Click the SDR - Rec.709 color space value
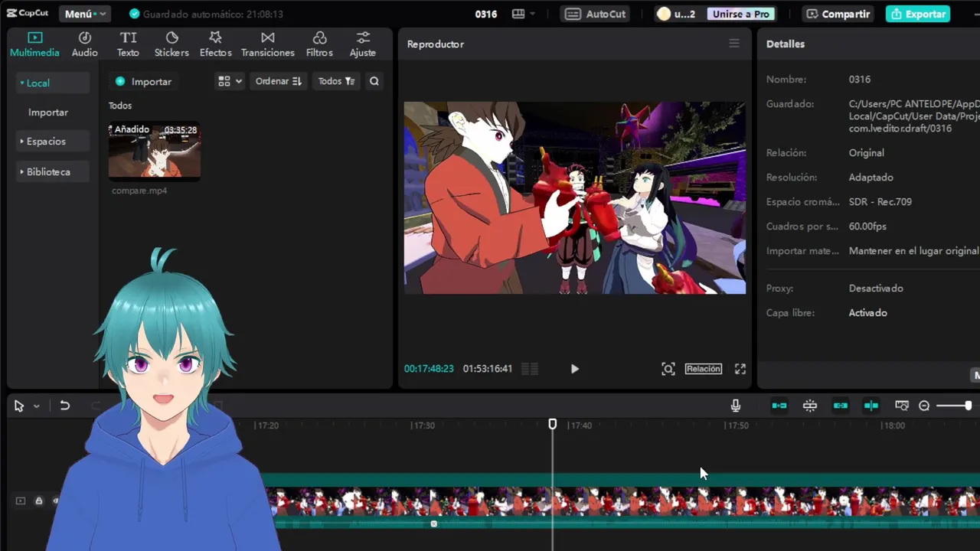Viewport: 980px width, 551px height. [880, 202]
